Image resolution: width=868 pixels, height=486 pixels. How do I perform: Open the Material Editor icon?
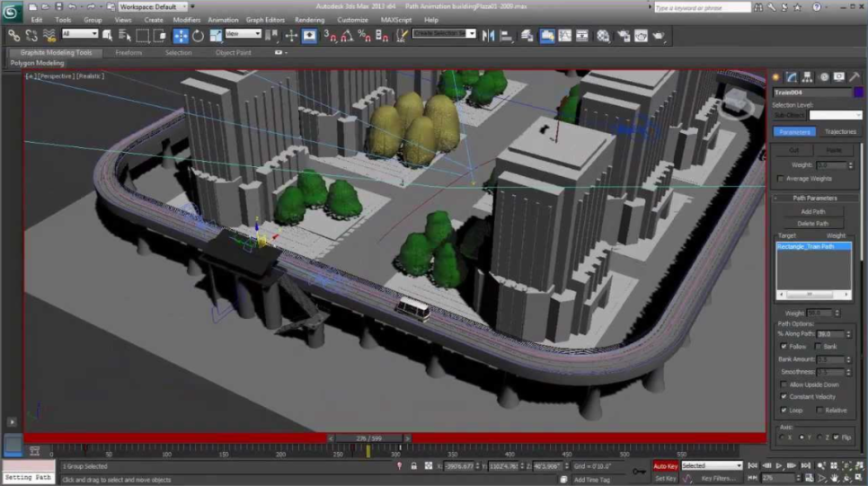603,36
